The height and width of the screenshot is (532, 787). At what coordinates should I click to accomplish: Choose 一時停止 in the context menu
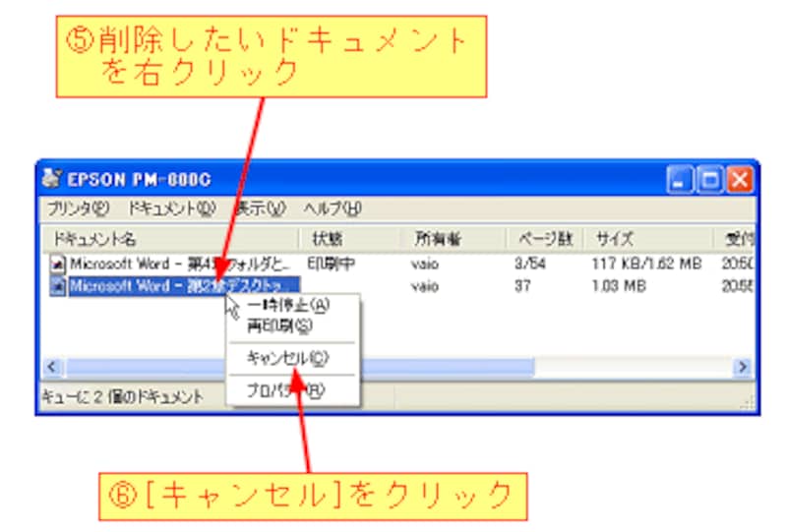(x=288, y=305)
